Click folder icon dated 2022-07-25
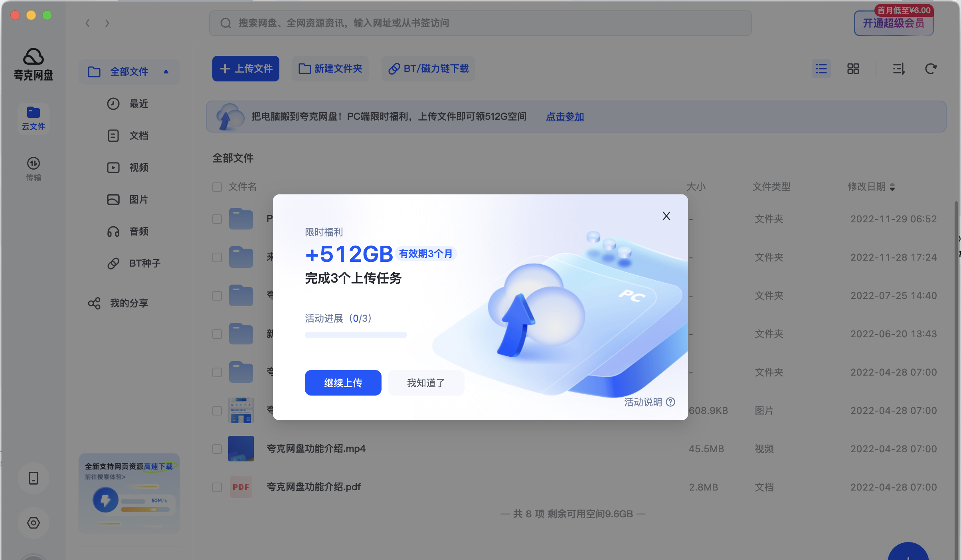 coord(241,295)
